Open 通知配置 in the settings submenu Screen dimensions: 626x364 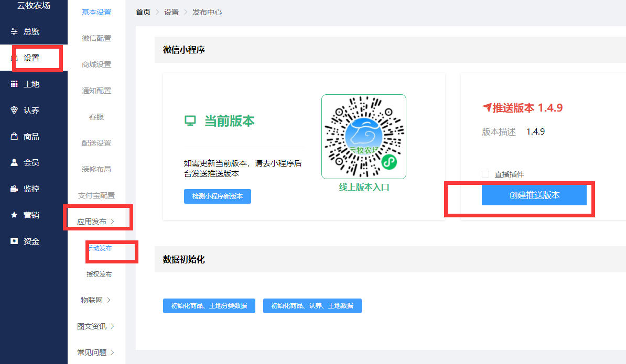click(x=96, y=91)
